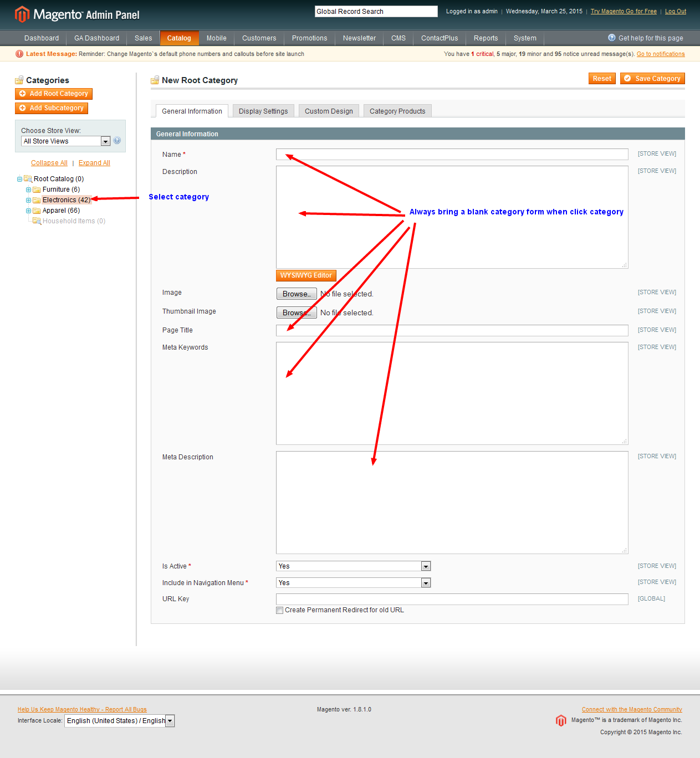
Task: Click the Save Category button
Action: (x=652, y=79)
